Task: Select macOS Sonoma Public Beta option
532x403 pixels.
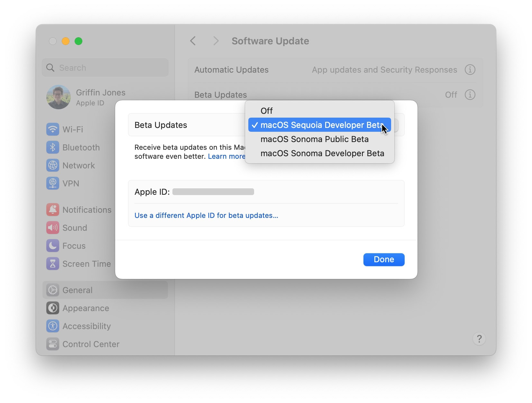Action: click(314, 139)
